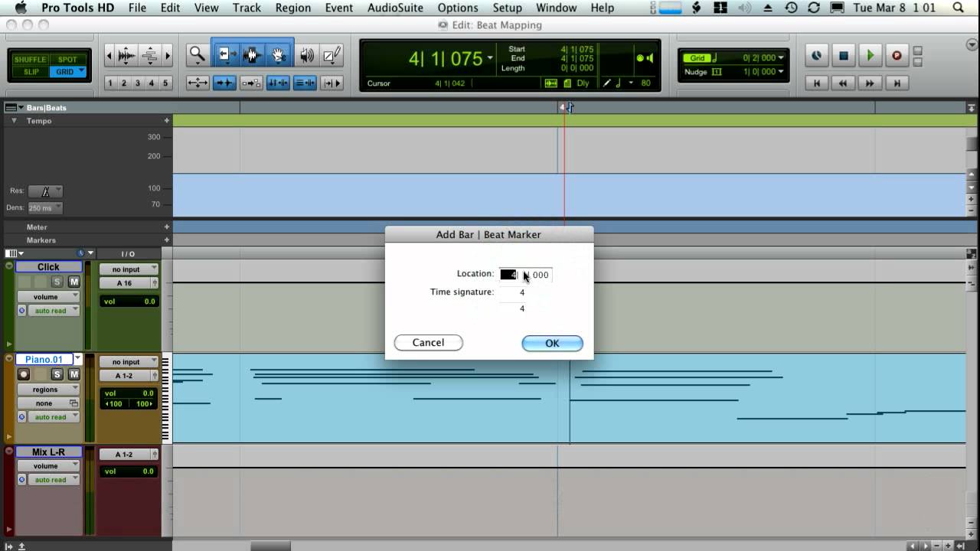The height and width of the screenshot is (551, 980).
Task: Click the piano mini keyboard on Piano.01 track
Action: pyautogui.click(x=166, y=398)
